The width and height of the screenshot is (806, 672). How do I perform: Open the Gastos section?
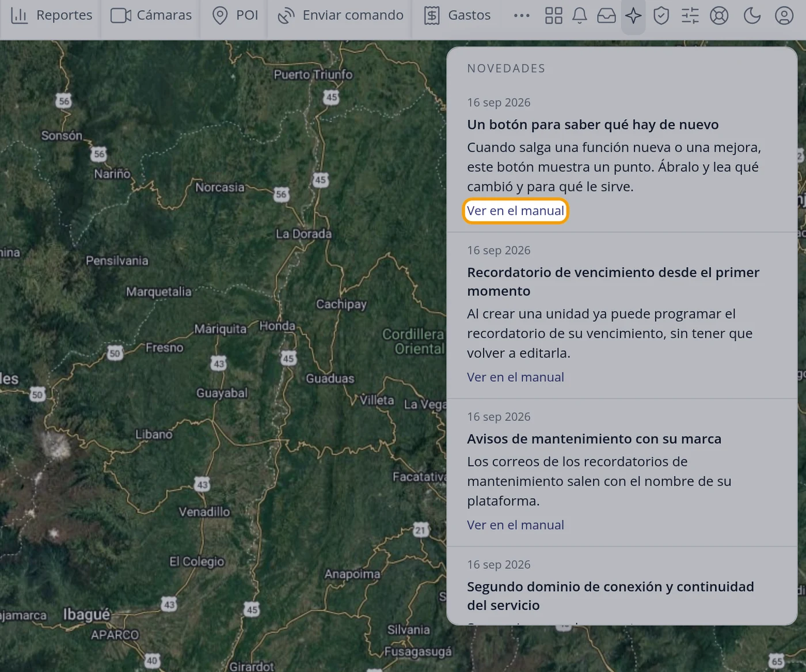click(x=457, y=16)
